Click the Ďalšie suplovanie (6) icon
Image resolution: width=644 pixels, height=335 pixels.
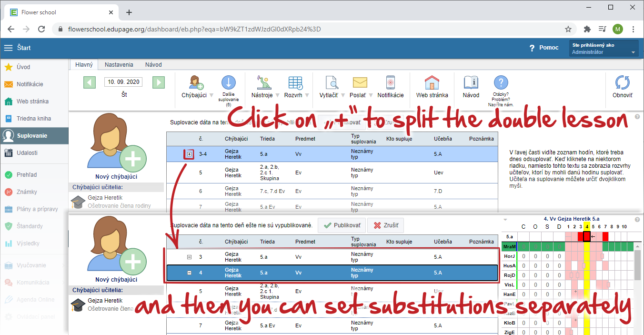point(228,82)
